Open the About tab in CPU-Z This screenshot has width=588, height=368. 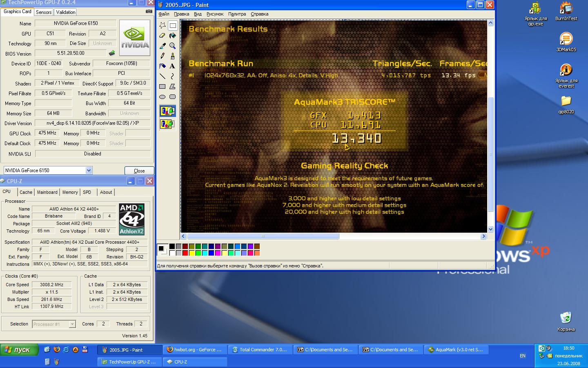click(106, 192)
